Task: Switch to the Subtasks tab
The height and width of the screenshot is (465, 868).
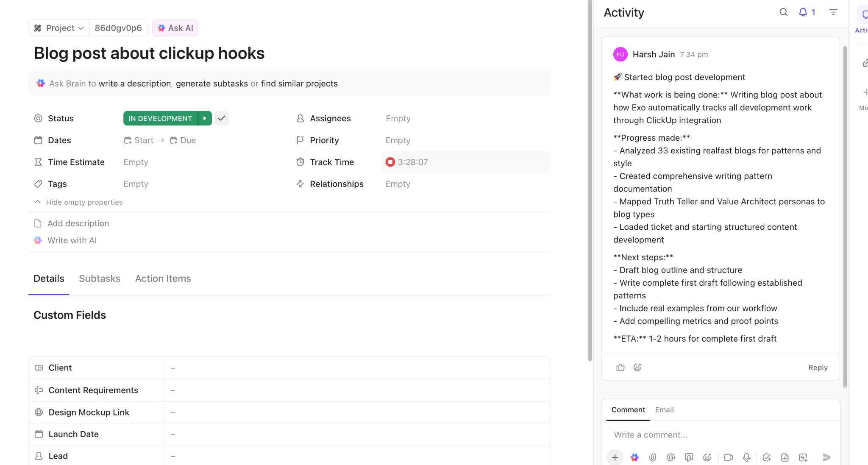Action: (x=100, y=278)
